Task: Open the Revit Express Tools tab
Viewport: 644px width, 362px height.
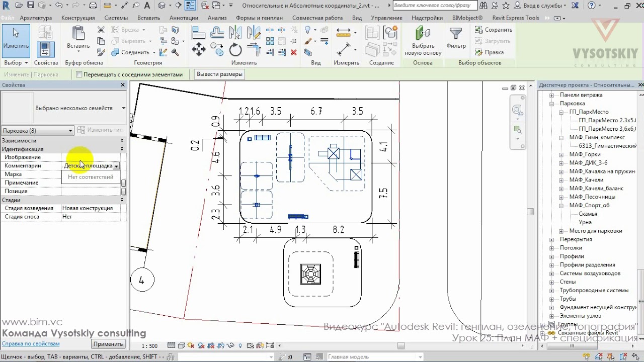Action: pos(516,18)
